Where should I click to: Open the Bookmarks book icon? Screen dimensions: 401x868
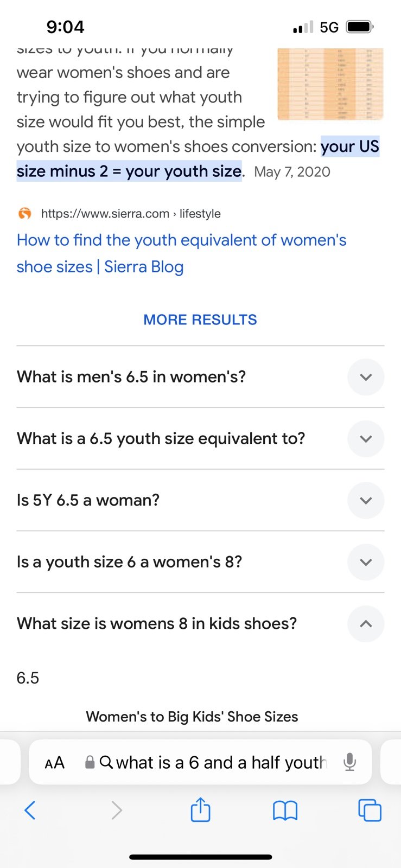pos(285,811)
